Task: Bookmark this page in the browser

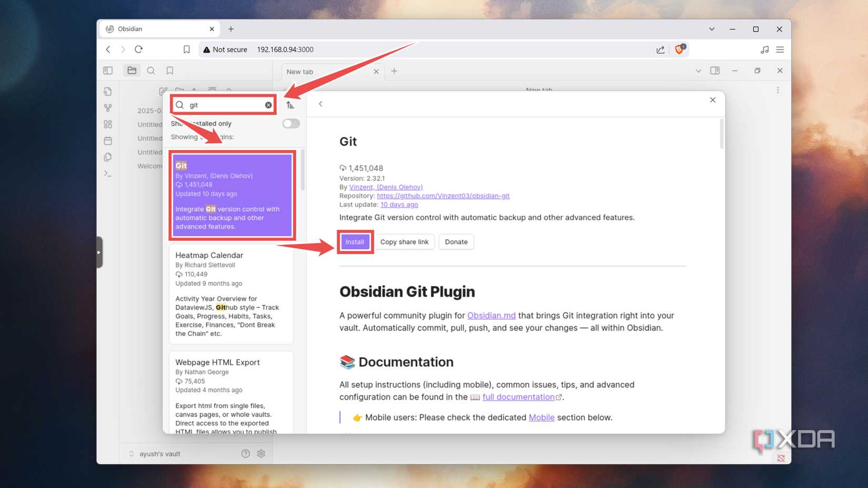Action: 187,49
